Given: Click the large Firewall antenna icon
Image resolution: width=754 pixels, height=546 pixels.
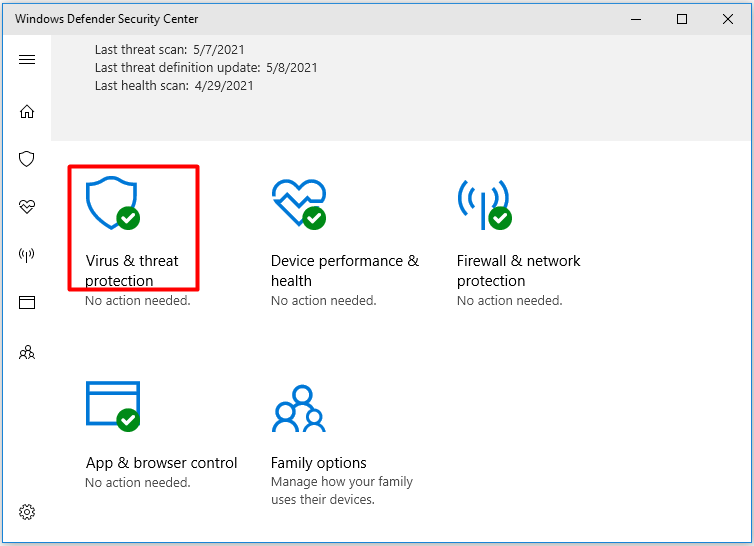Looking at the screenshot, I should click(x=484, y=204).
